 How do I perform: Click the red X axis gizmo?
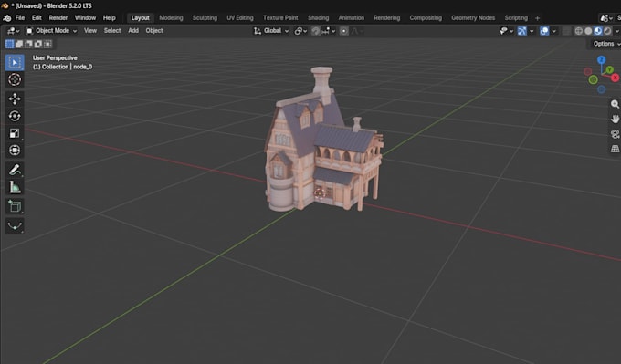[615, 78]
